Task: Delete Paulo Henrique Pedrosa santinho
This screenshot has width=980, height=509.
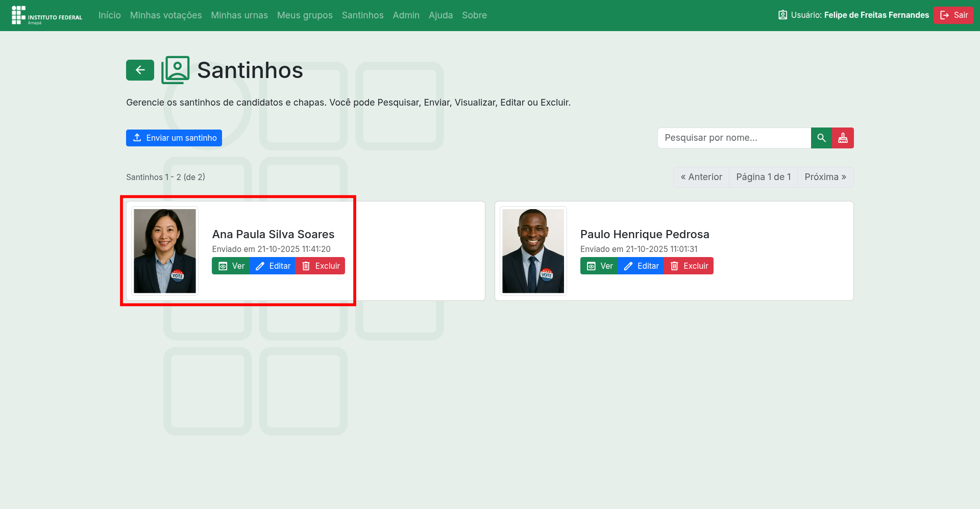Action: (689, 266)
